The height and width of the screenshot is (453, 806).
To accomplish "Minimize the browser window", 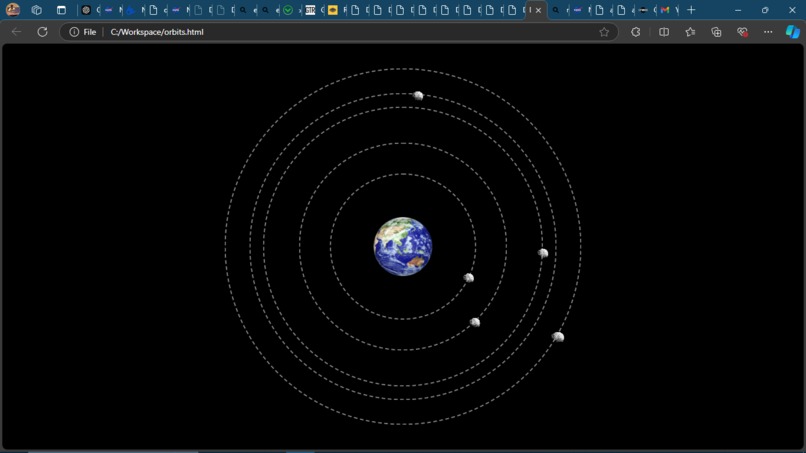I will pyautogui.click(x=738, y=10).
